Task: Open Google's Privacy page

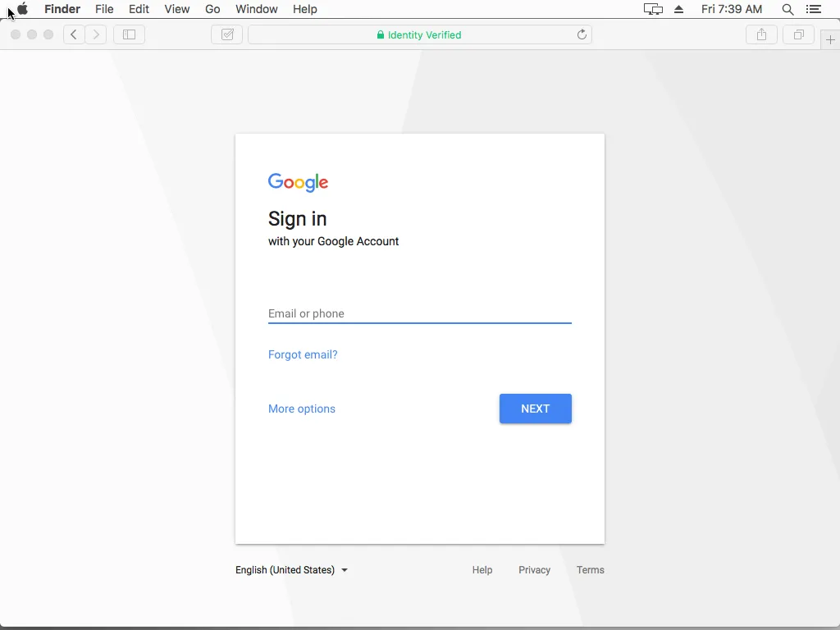Action: (x=534, y=569)
